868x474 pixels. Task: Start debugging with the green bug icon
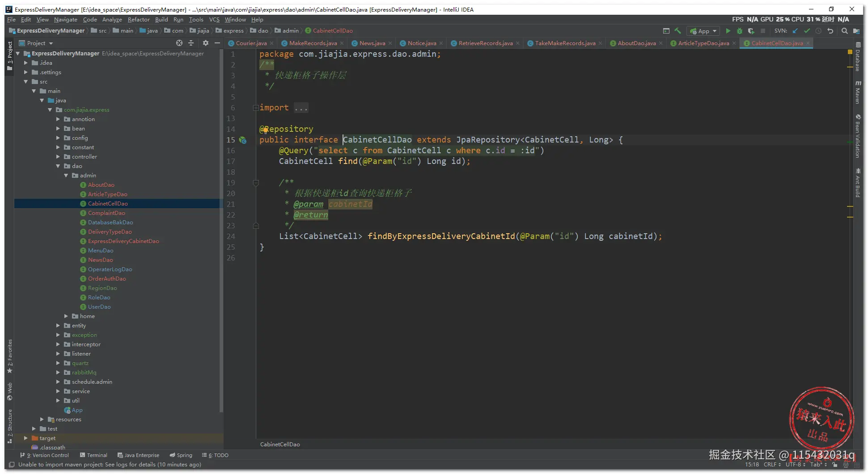coord(740,31)
